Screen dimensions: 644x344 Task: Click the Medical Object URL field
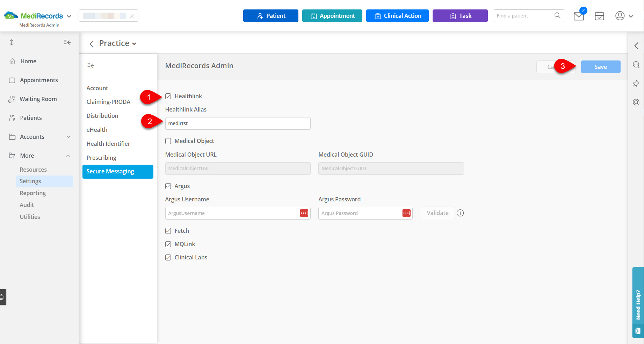238,169
